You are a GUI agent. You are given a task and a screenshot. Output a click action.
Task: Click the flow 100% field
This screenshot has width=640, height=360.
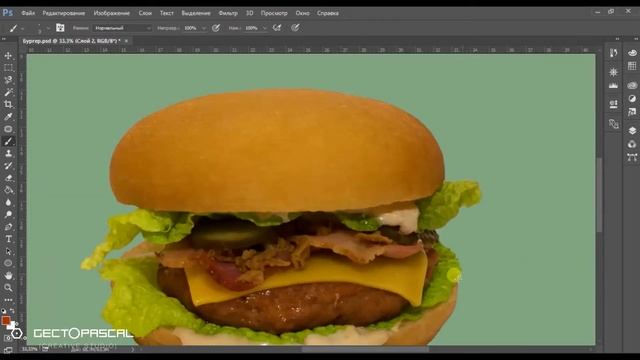click(x=252, y=28)
